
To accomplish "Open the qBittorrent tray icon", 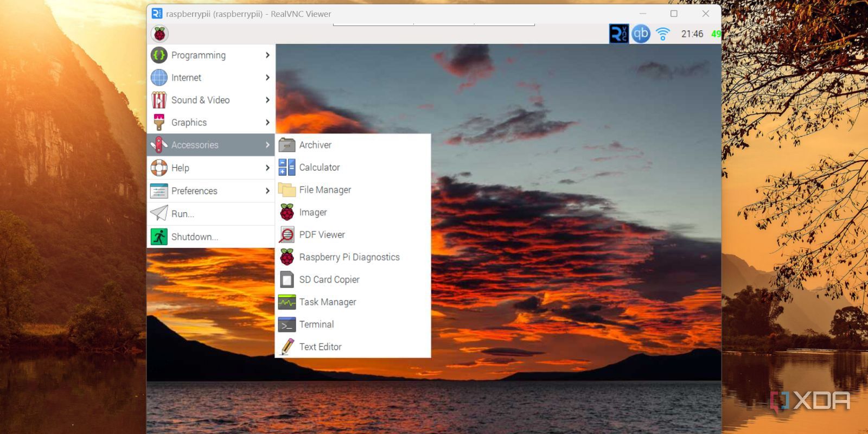I will (641, 34).
